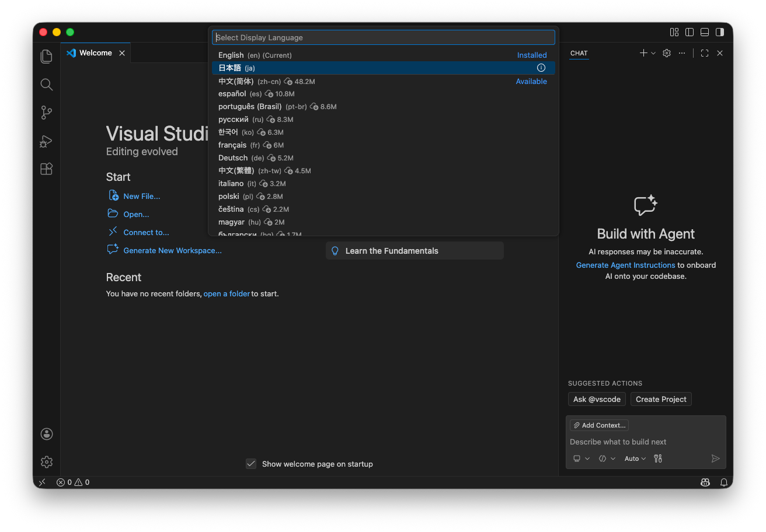
Task: Click the open a folder link
Action: click(x=227, y=294)
